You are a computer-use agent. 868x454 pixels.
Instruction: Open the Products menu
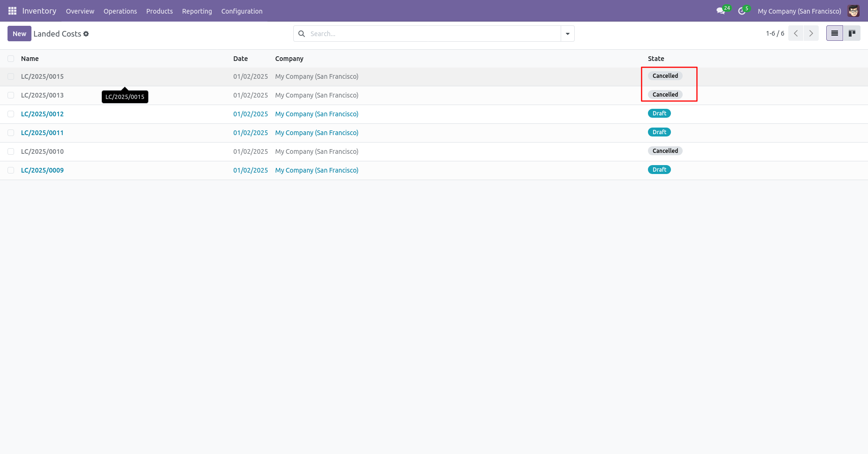point(160,11)
